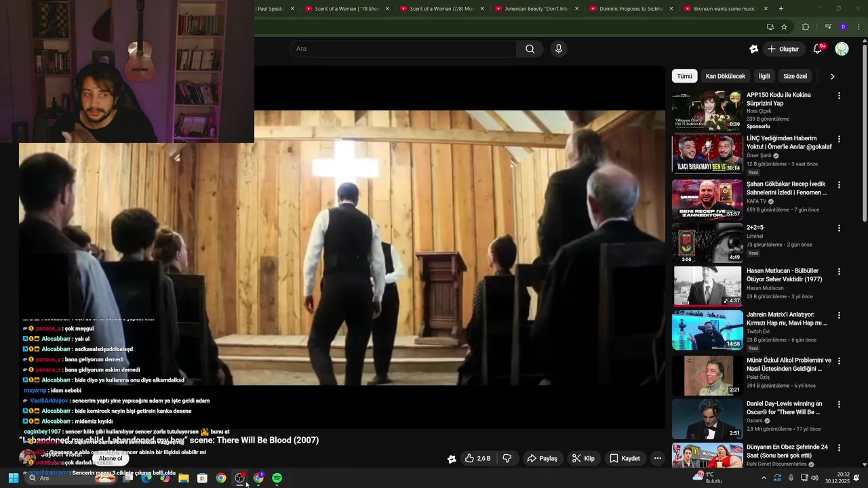Viewport: 868px width, 488px height.
Task: Bookmark this page with the star icon
Action: [784, 27]
